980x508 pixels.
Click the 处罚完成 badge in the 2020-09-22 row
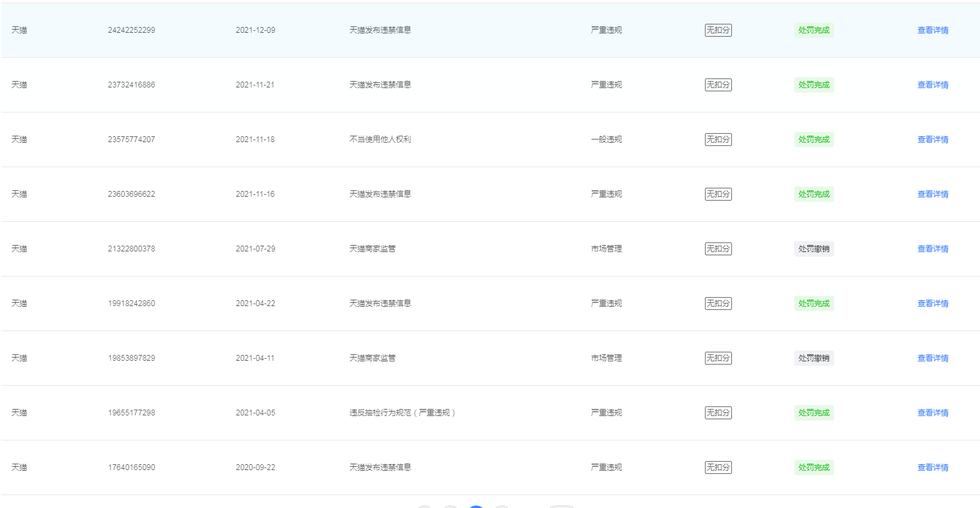(x=814, y=467)
